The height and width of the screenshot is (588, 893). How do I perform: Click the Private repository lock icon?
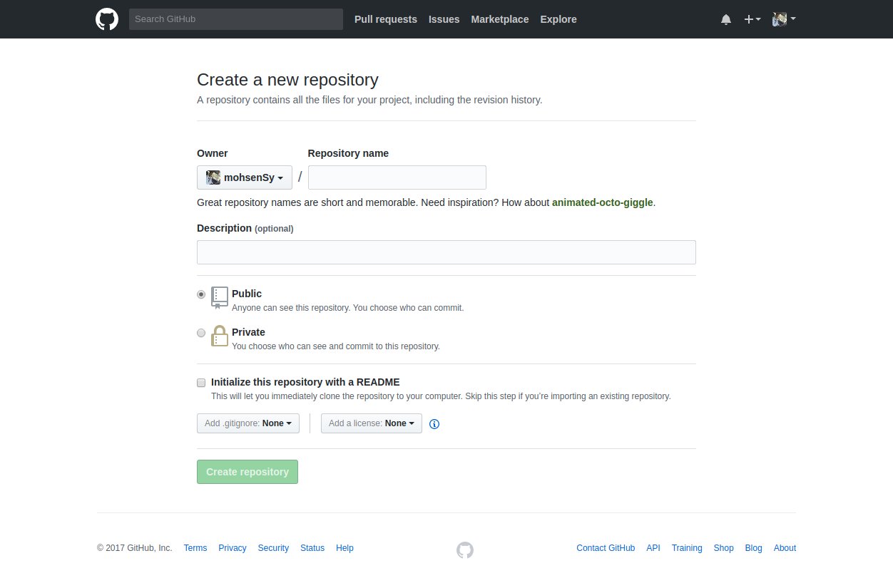(x=220, y=336)
